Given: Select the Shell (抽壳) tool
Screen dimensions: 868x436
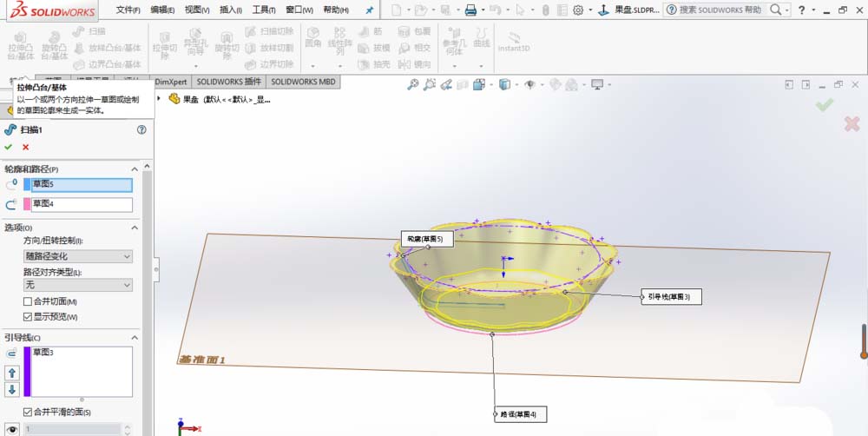Looking at the screenshot, I should 374,64.
